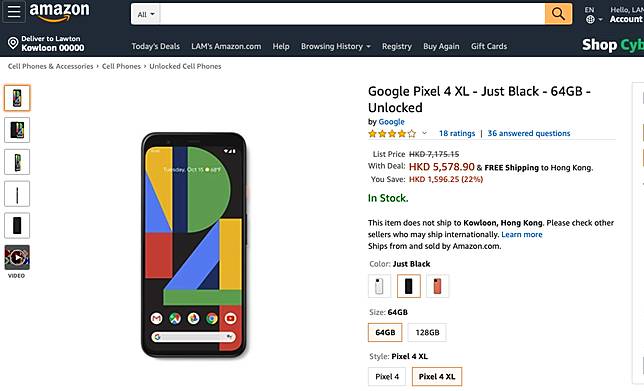Image resolution: width=644 pixels, height=391 pixels.
Task: Choose the Pixel 4 style option
Action: click(x=387, y=377)
